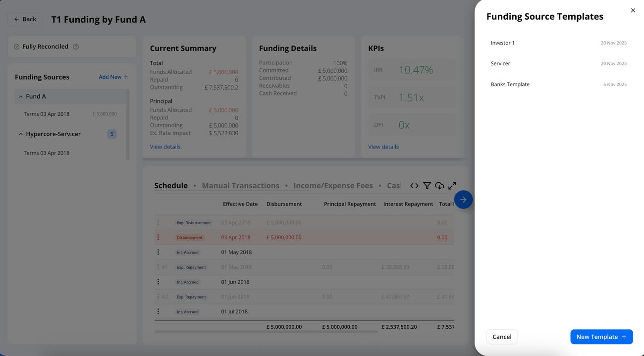Click the S badge beside Hypercore-Servicer
This screenshot has height=356, width=644.
(111, 134)
